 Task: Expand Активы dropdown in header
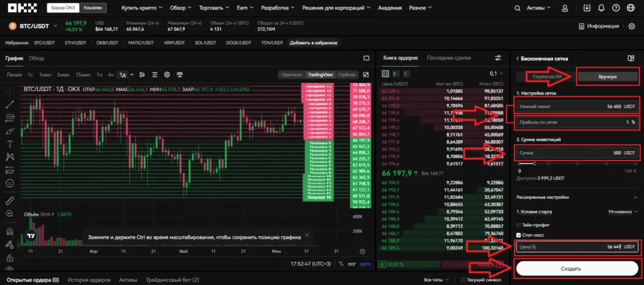click(x=539, y=8)
